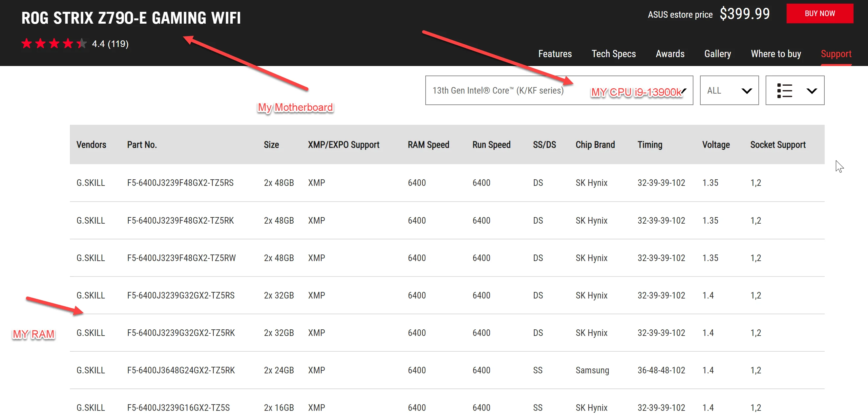Click the Socket Support column header
The image size is (868, 419).
[x=777, y=144]
